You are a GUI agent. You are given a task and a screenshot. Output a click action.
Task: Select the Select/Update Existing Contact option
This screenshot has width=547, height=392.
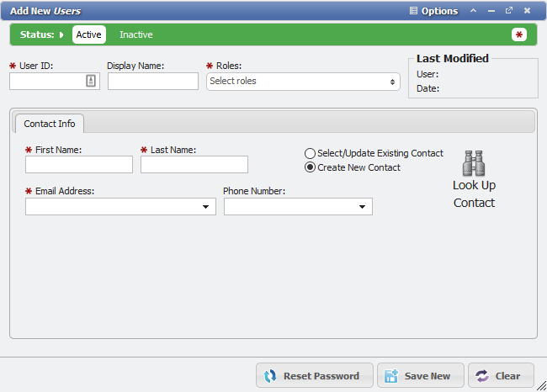pos(311,153)
